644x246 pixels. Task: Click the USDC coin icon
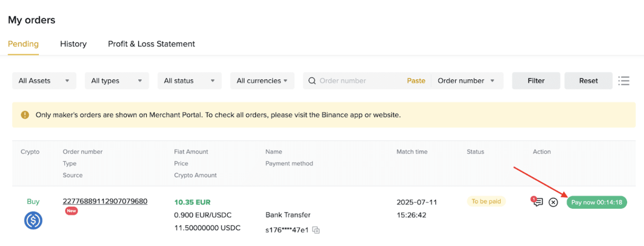pos(33,220)
